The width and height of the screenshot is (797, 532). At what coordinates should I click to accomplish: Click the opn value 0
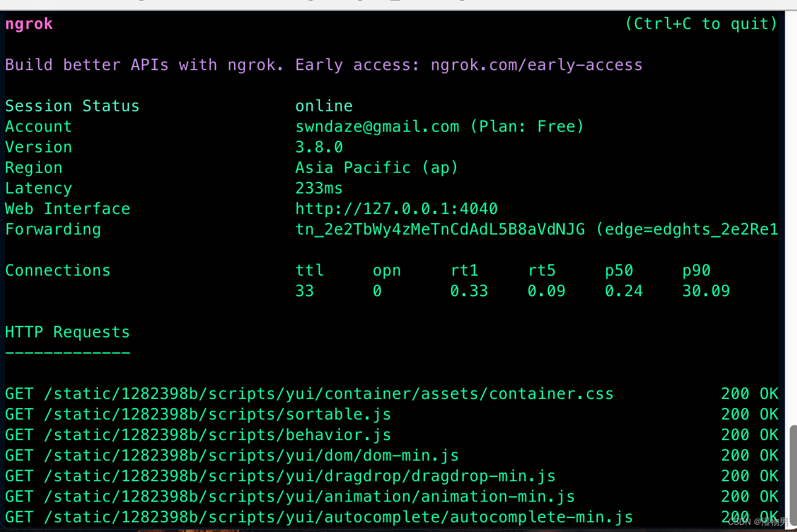(x=377, y=291)
